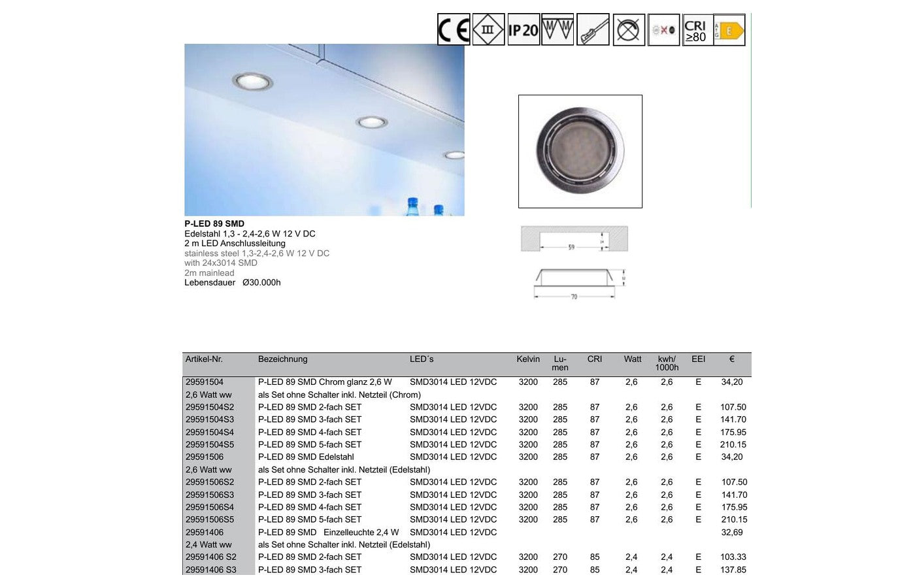Click the 'Bezeichnung' column header

[282, 359]
